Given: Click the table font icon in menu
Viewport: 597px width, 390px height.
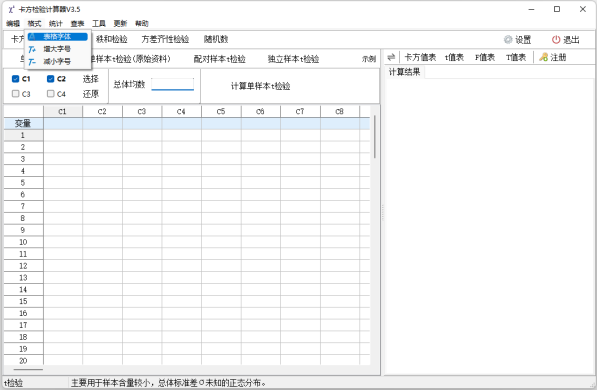Looking at the screenshot, I should tap(32, 37).
